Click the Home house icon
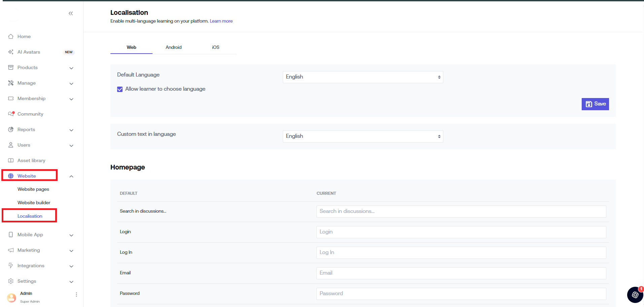The image size is (644, 307). [x=11, y=36]
